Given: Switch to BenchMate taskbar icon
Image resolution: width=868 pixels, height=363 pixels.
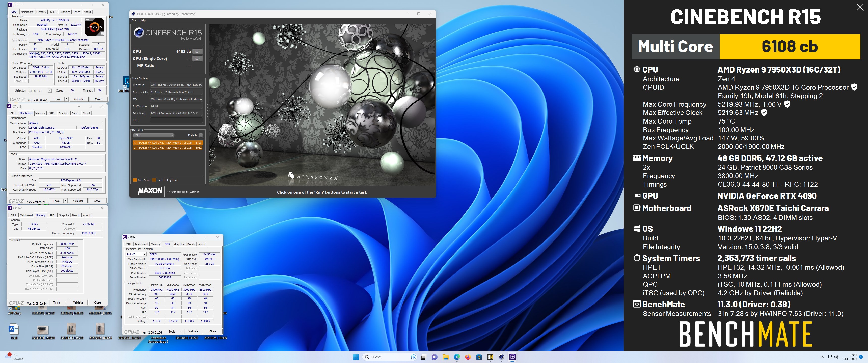Looking at the screenshot, I should tap(490, 357).
